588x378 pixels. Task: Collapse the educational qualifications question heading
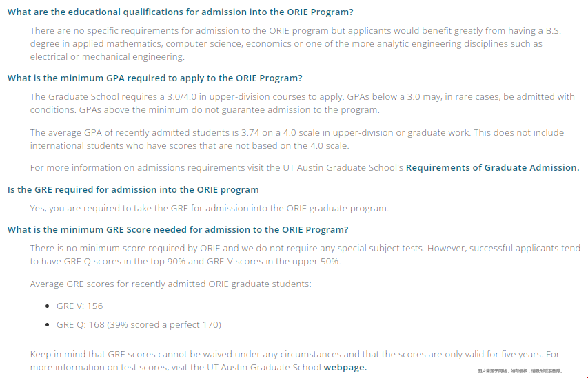(x=181, y=12)
